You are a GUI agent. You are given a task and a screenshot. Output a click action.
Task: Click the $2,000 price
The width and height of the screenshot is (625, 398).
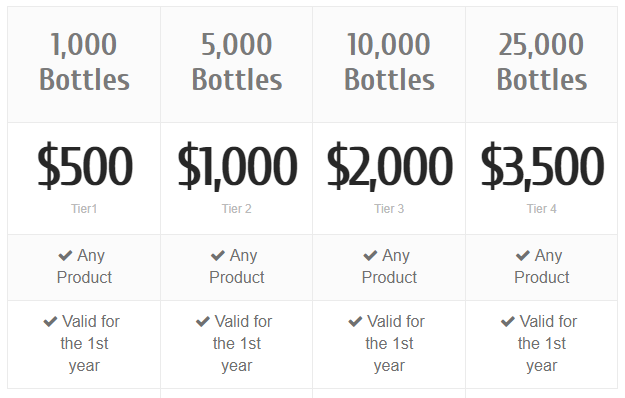389,166
